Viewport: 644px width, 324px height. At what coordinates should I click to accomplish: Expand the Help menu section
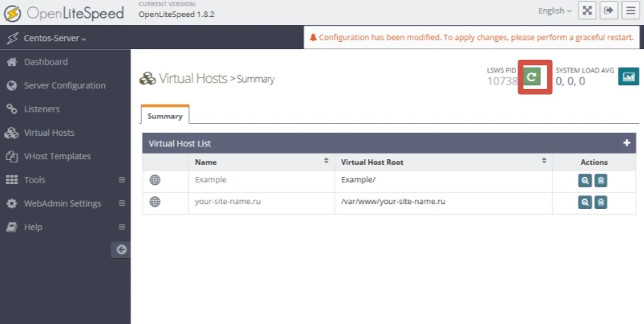pyautogui.click(x=121, y=227)
